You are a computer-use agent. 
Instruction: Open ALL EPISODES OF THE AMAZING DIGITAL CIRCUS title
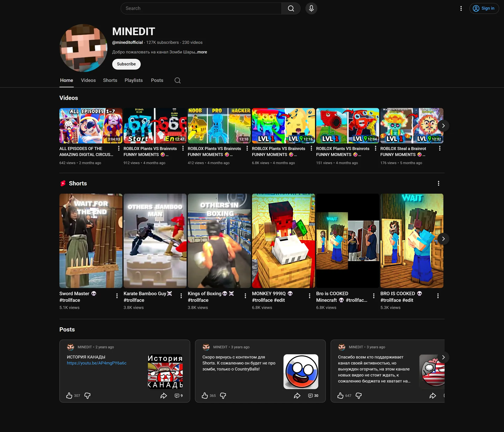(x=86, y=151)
